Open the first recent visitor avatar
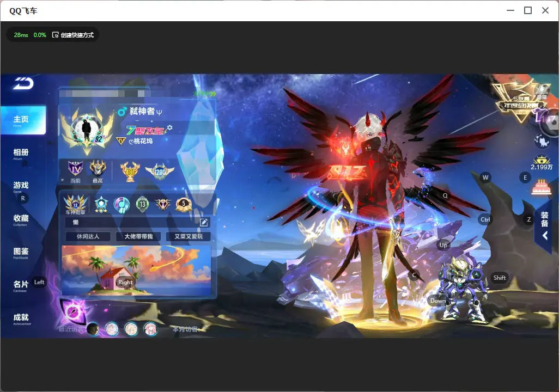 (93, 329)
